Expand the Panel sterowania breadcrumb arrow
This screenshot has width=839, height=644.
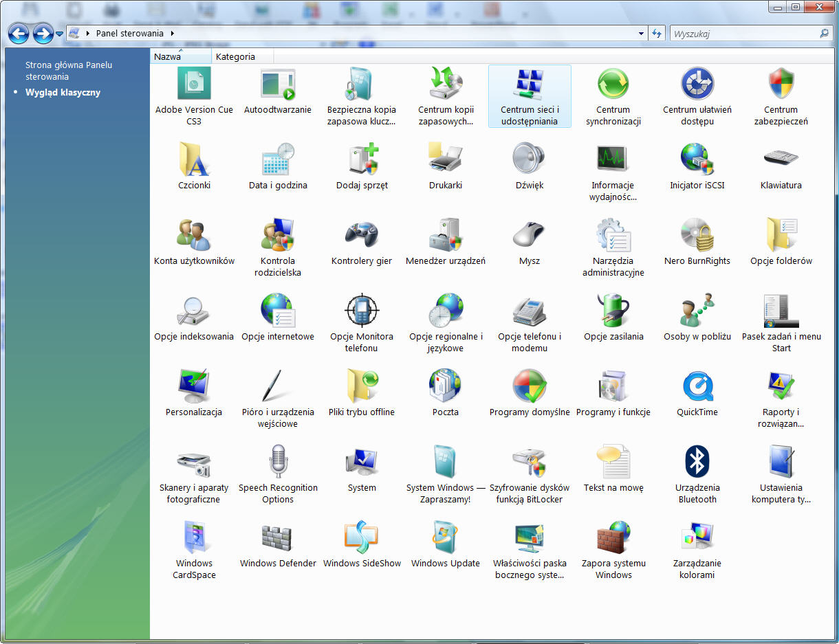click(172, 33)
